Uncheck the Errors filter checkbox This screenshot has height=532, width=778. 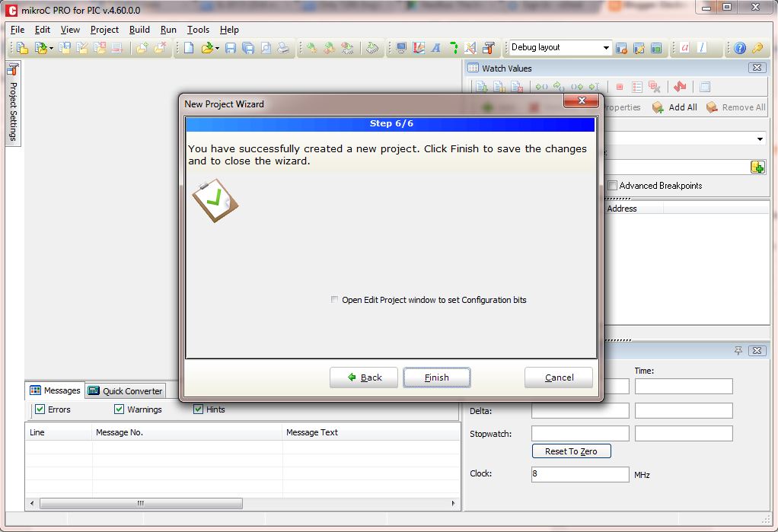tap(40, 409)
